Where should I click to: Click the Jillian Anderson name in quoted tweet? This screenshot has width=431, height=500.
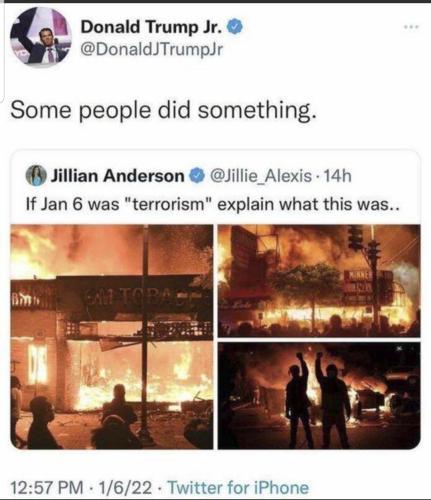[x=117, y=176]
